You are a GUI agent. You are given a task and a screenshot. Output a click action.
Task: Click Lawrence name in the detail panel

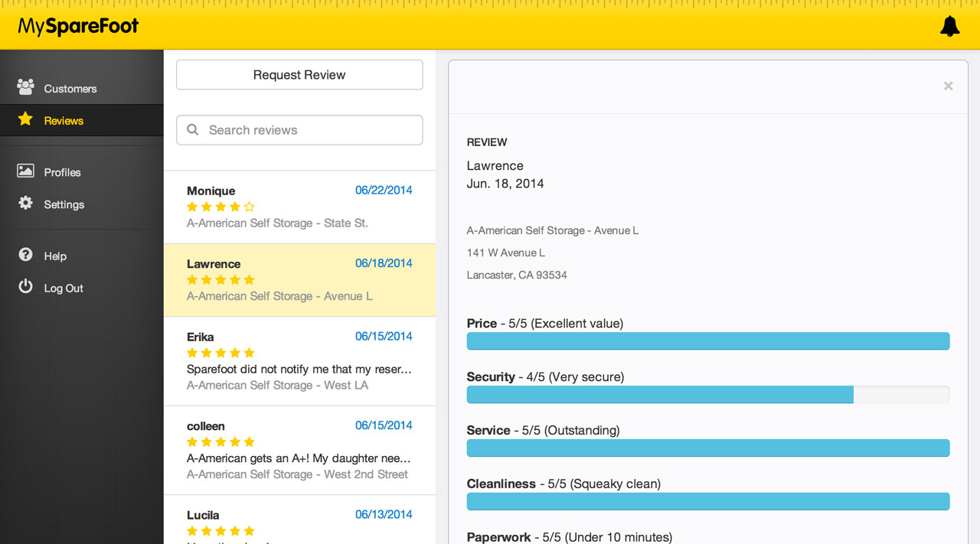tap(495, 166)
